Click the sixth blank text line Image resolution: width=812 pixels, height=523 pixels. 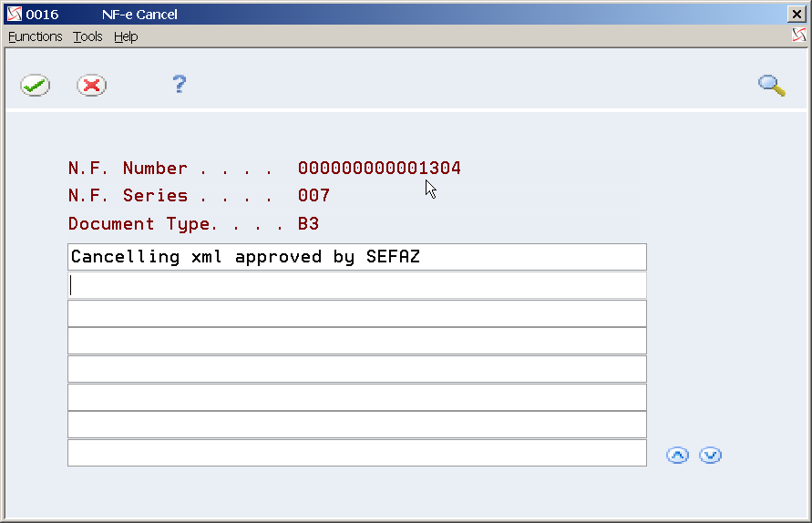click(357, 397)
